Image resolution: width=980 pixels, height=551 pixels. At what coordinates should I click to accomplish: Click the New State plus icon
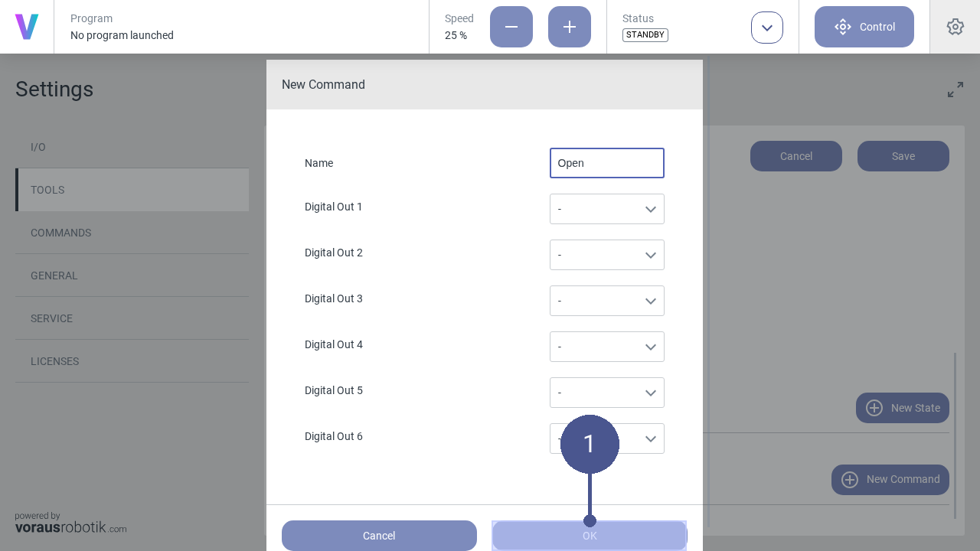tap(874, 408)
